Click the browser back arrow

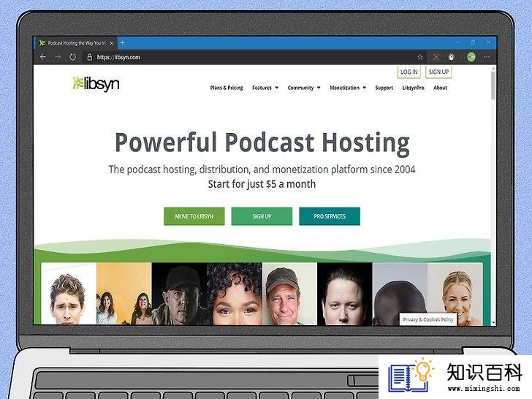[x=42, y=57]
